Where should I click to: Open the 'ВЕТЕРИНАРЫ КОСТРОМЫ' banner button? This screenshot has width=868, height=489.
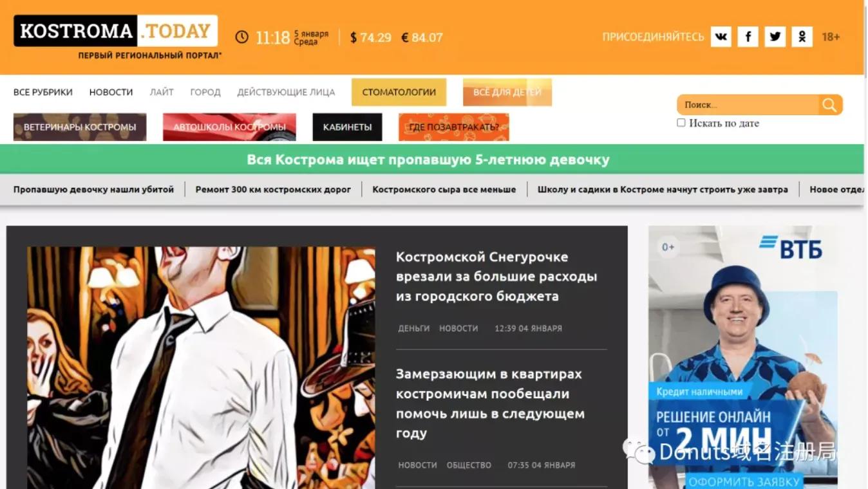tap(80, 127)
